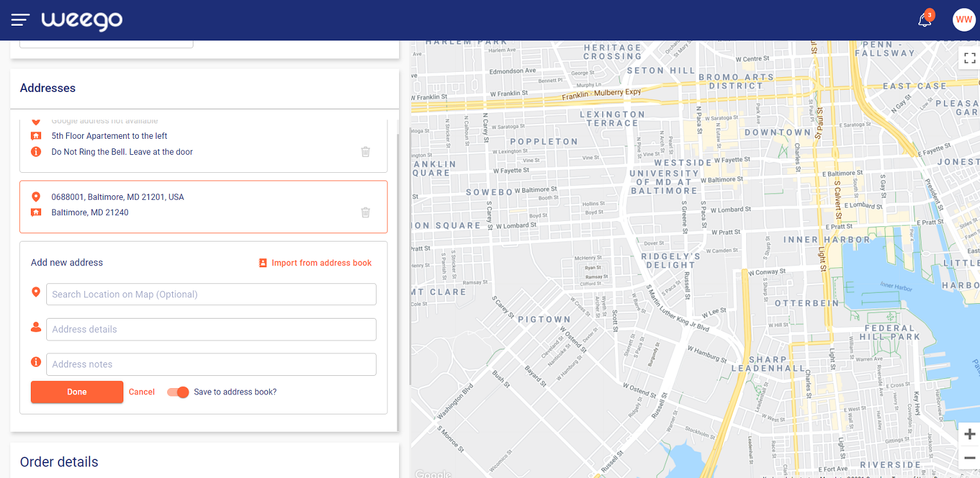Screen dimensions: 980x478
Task: Click Done to add the address
Action: [x=77, y=392]
